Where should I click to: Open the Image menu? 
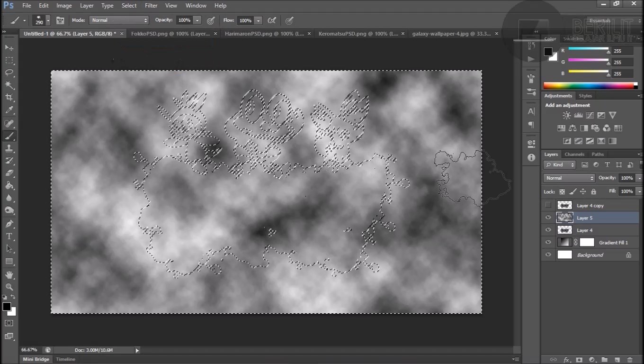click(x=64, y=6)
